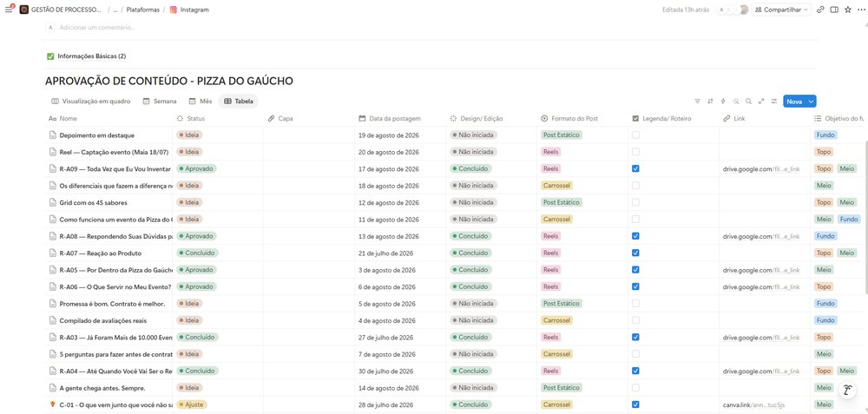
Task: Open the Formato do Post column header menu
Action: [x=582, y=118]
